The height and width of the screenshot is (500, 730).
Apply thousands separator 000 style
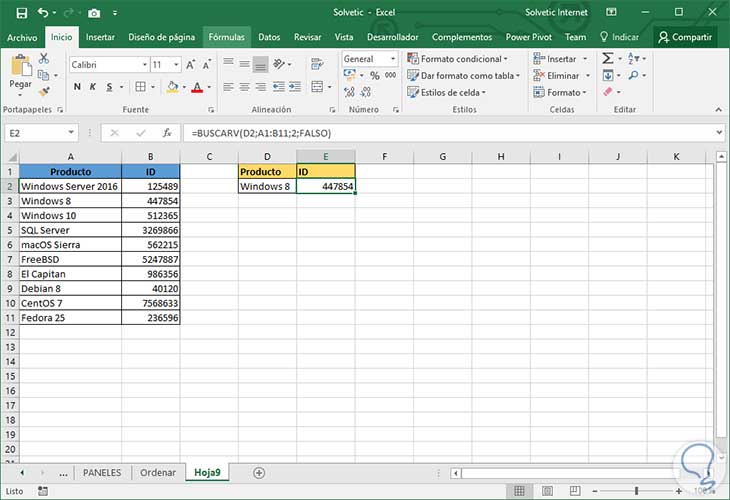[391, 75]
